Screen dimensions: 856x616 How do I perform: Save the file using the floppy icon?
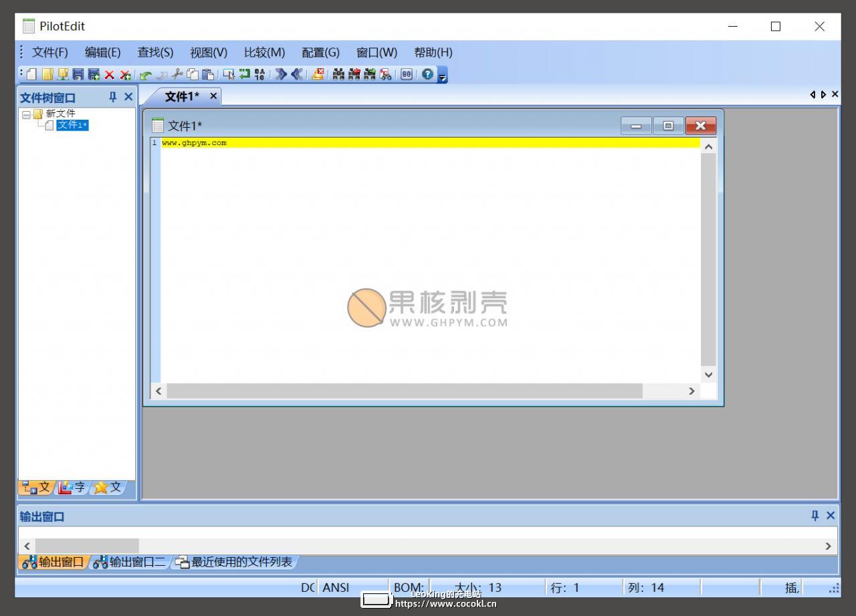click(x=78, y=74)
